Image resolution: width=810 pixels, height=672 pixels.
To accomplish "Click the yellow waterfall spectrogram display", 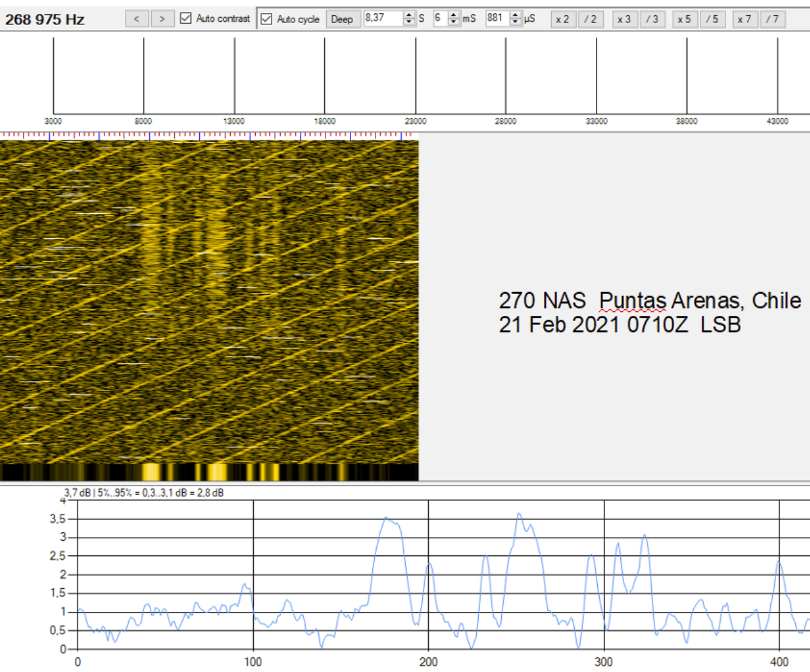I will coord(209,301).
